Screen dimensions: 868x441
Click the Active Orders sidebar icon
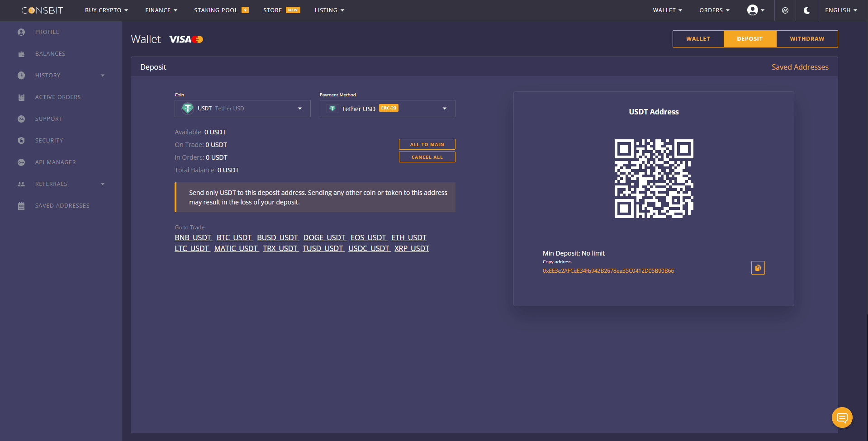click(21, 97)
